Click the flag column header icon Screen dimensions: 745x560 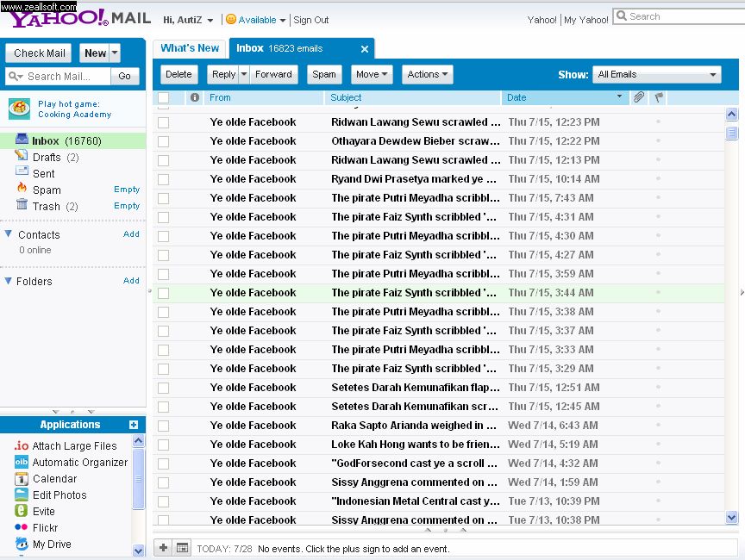tap(659, 97)
